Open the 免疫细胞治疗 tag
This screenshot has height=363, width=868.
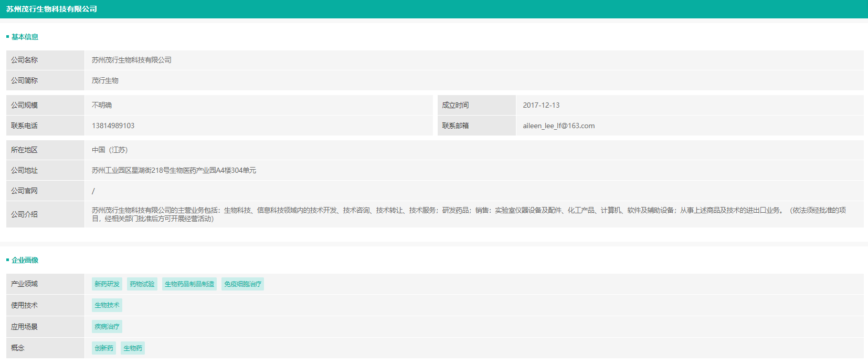242,284
